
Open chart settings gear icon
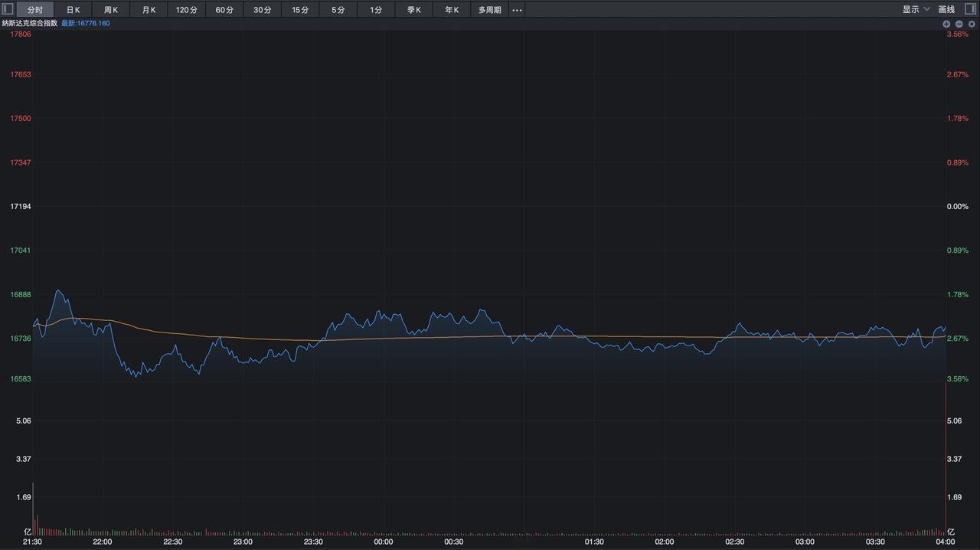point(972,25)
